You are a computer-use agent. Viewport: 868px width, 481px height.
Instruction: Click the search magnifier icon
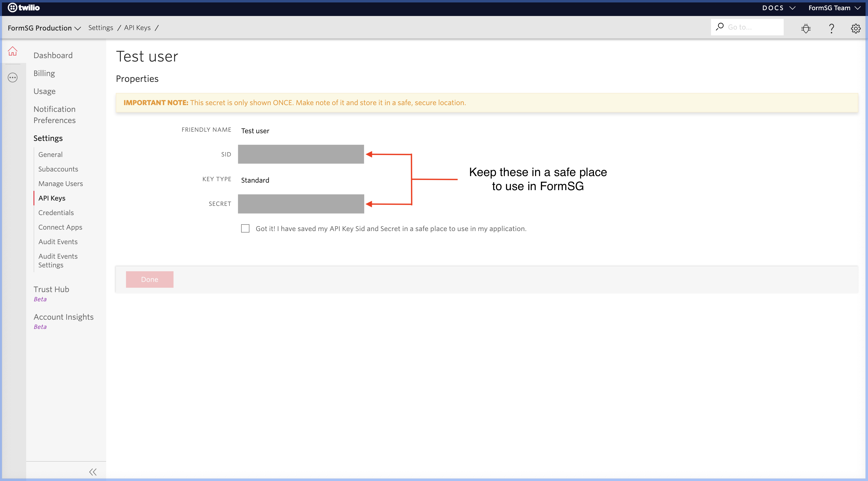pos(720,27)
